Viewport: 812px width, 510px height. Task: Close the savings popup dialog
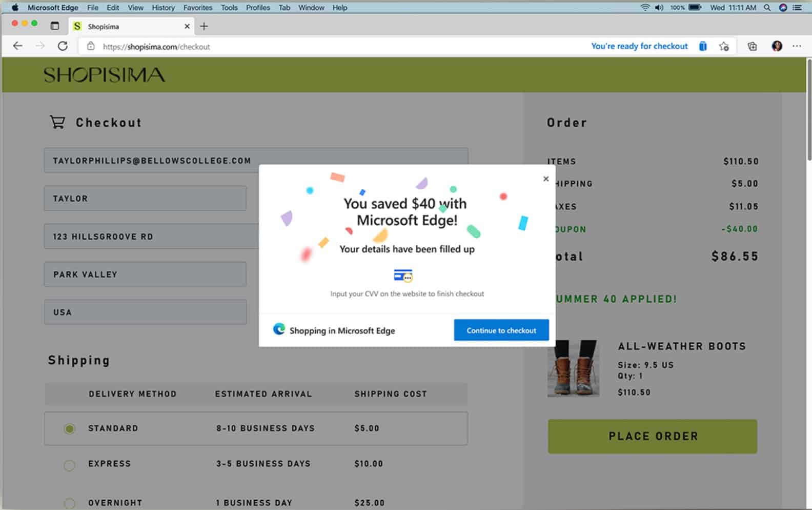pos(546,179)
